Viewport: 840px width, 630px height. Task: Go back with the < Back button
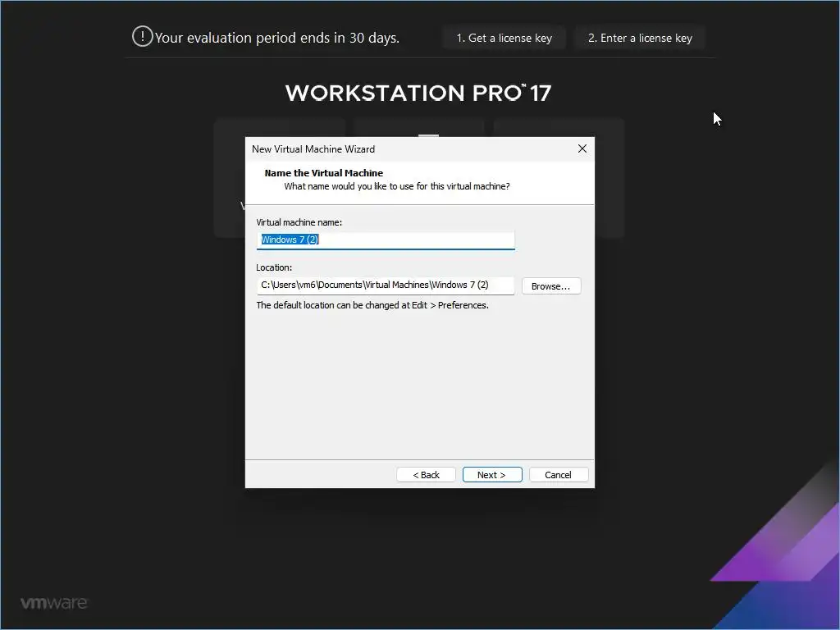pos(426,475)
